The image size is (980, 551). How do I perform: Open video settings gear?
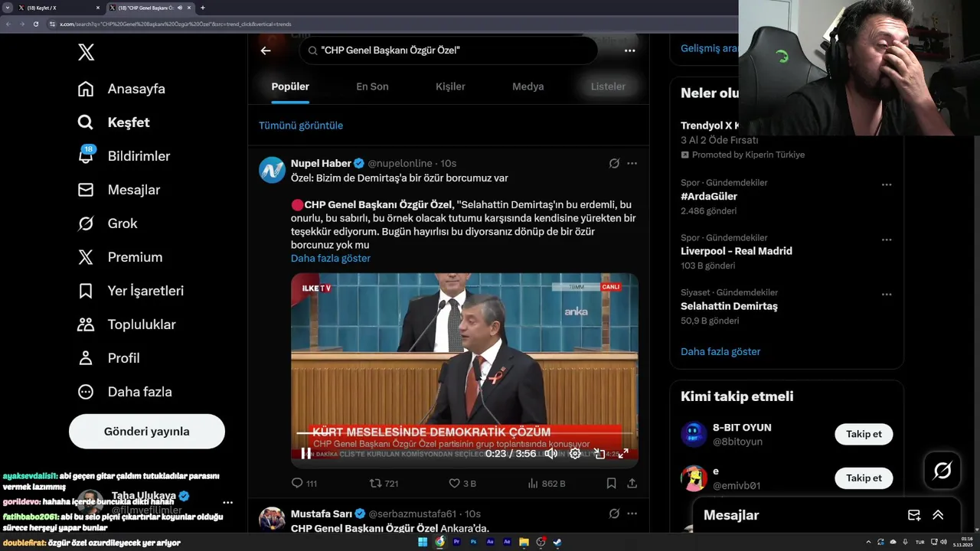coord(575,453)
